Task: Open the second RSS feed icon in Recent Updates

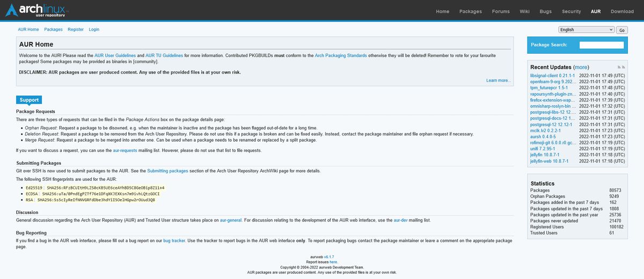Action: 624,67
